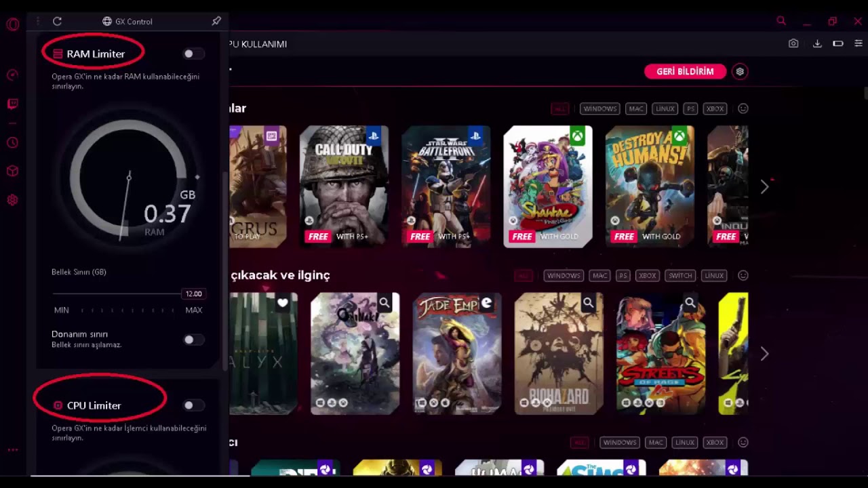Screen dimensions: 868x488
Task: Open the Biohazard game card
Action: (x=559, y=354)
